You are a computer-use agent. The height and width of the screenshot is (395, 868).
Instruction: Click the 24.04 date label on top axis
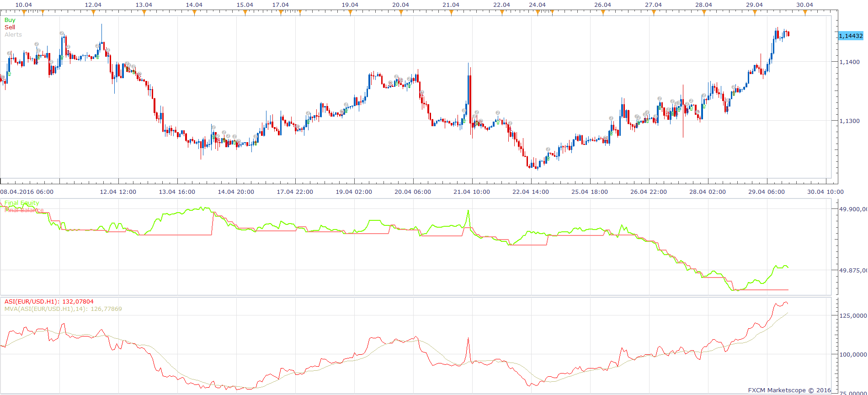point(538,5)
